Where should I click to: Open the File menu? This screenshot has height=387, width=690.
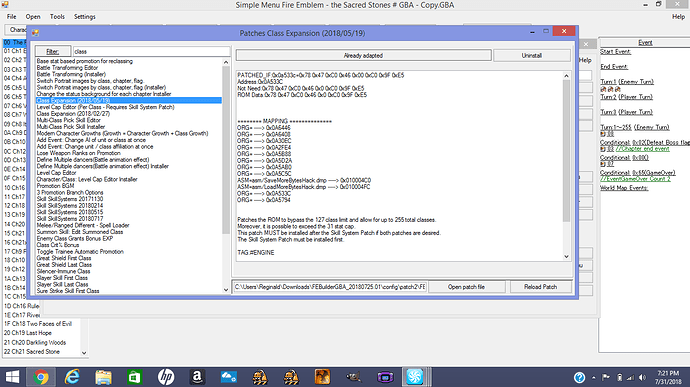coord(11,17)
